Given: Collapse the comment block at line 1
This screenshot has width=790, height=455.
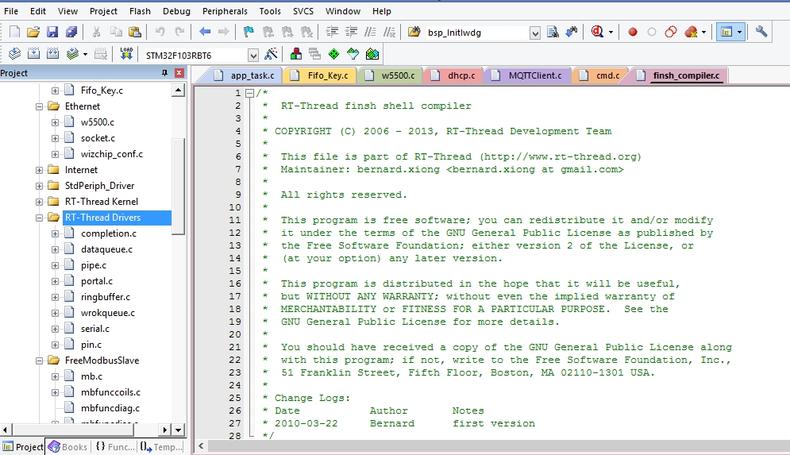Looking at the screenshot, I should (249, 93).
